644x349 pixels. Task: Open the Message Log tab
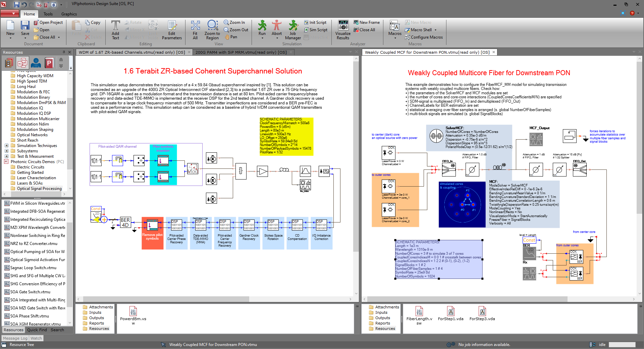(15, 338)
